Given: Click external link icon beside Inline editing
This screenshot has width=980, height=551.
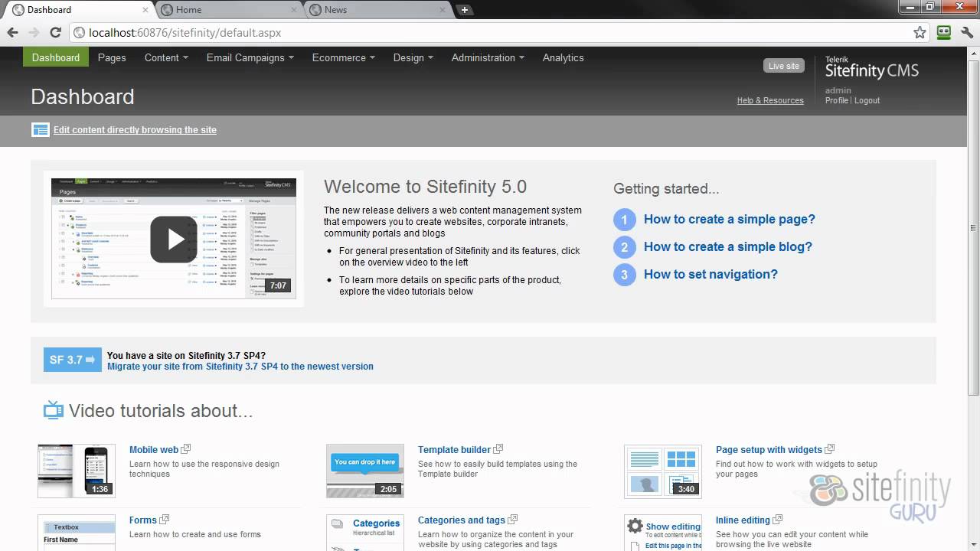Looking at the screenshot, I should (x=778, y=520).
